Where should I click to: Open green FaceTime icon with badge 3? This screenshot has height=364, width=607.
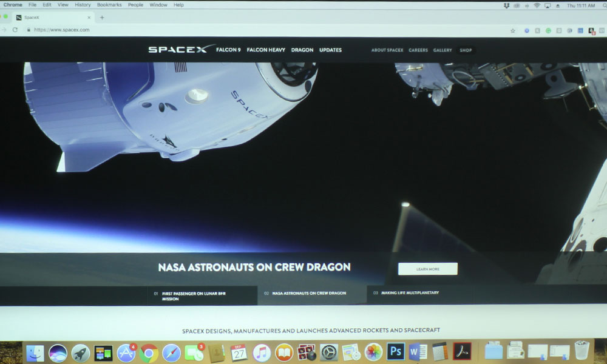194,353
